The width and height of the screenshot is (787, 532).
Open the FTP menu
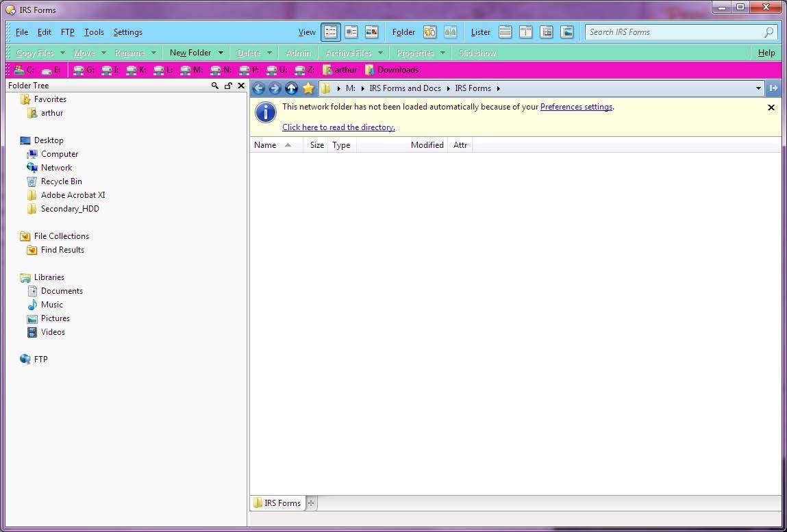[68, 32]
